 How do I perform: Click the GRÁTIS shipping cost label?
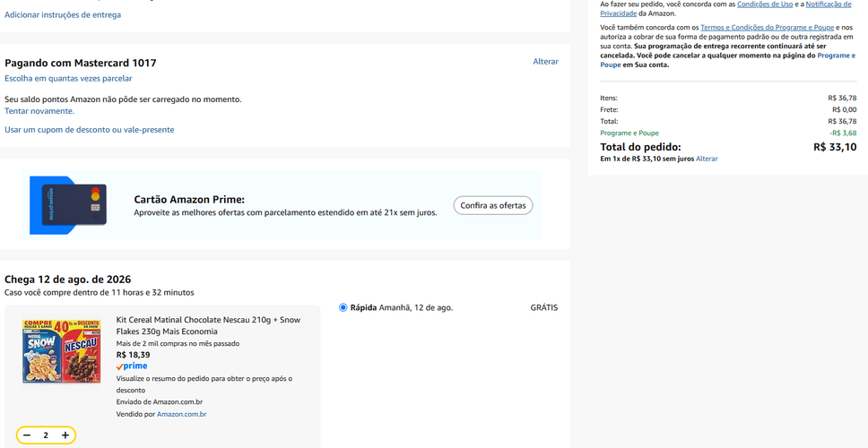[x=544, y=307]
